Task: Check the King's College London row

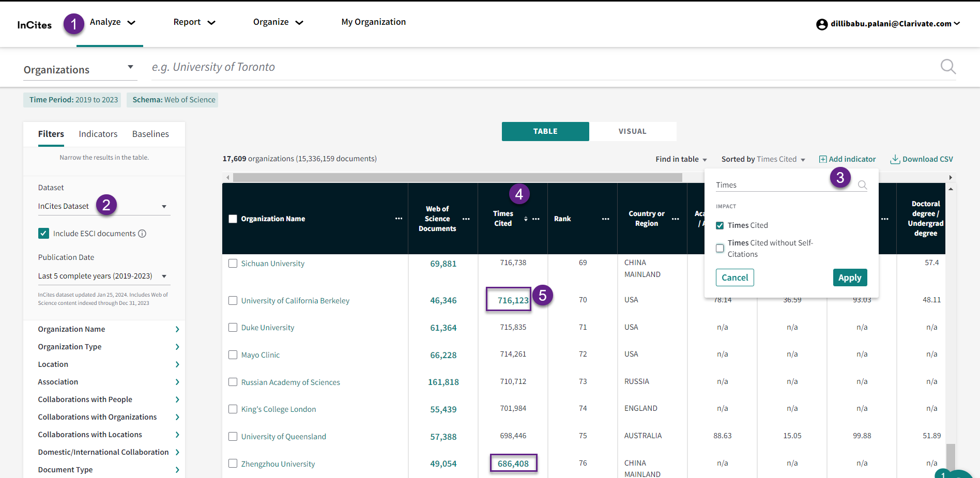Action: point(233,409)
